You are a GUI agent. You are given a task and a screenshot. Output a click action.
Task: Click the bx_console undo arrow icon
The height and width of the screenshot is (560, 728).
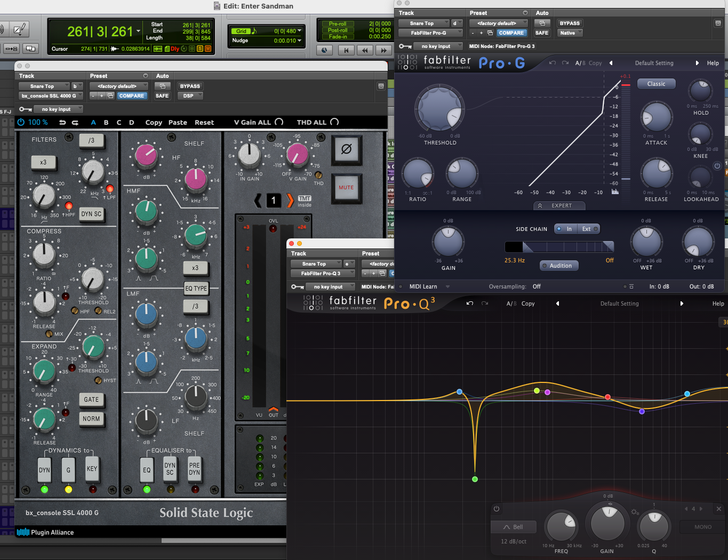point(62,122)
